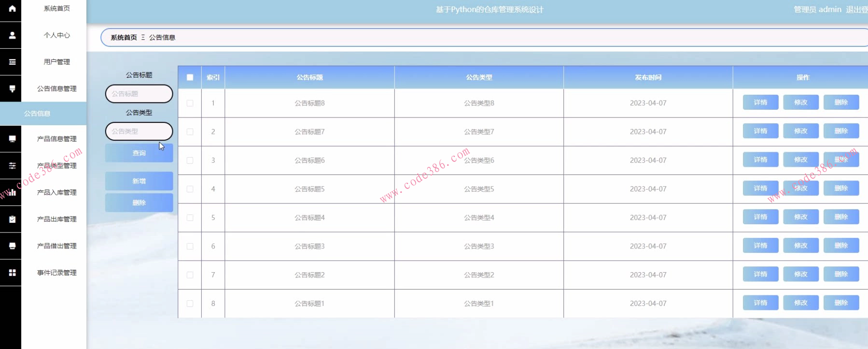
Task: Select the 公告信息 submenu item
Action: pyautogui.click(x=43, y=114)
